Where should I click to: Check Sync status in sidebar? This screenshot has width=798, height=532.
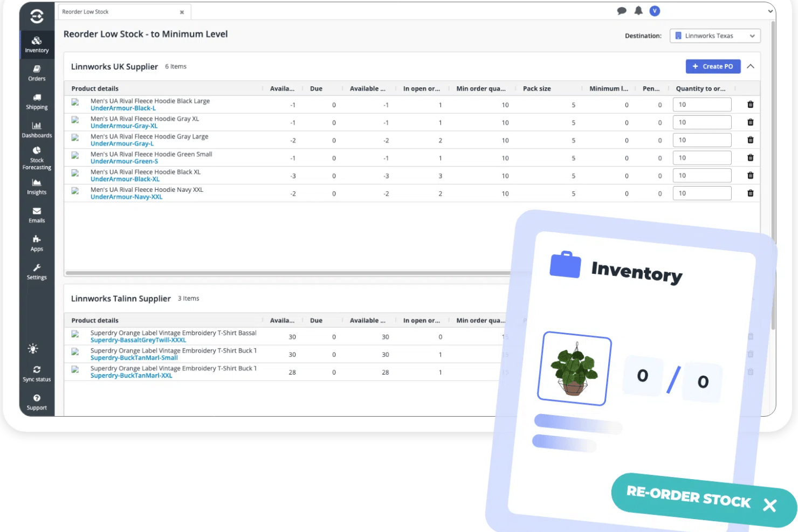tap(37, 374)
